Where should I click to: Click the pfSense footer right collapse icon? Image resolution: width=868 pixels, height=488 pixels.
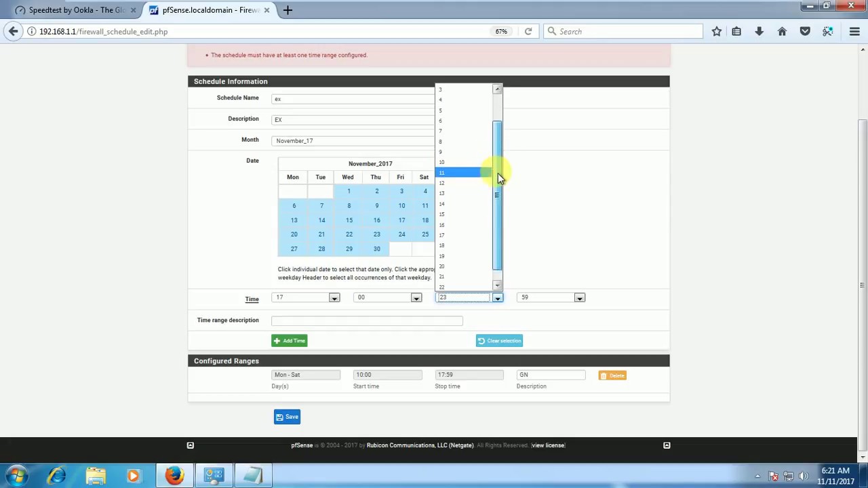click(x=667, y=445)
